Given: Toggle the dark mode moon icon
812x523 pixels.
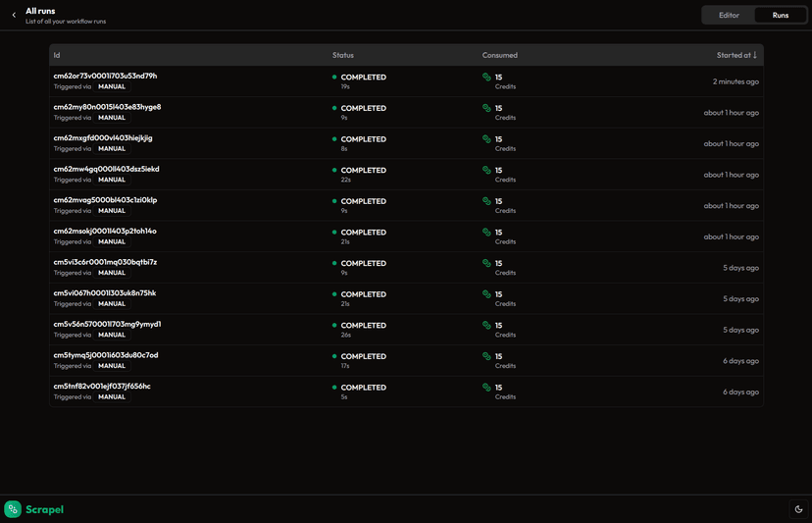Looking at the screenshot, I should (798, 509).
